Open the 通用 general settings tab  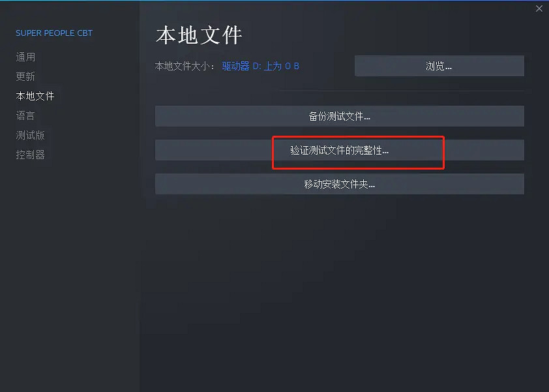25,57
